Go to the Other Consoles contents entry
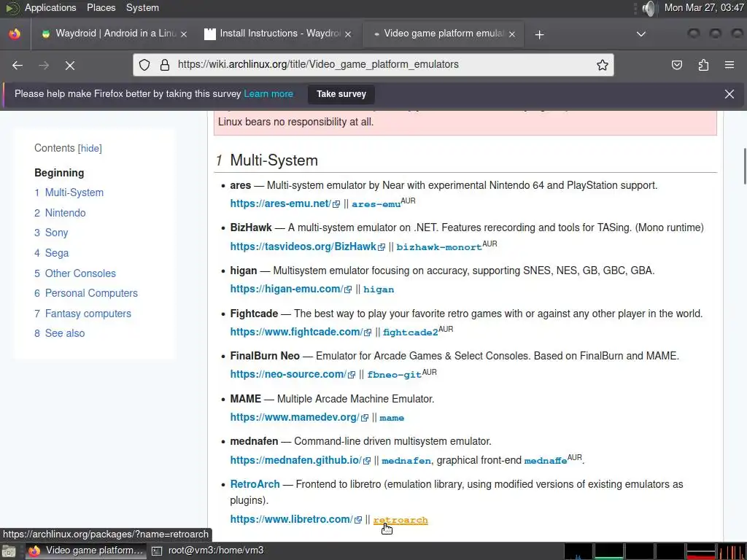The height and width of the screenshot is (560, 747). (x=75, y=273)
